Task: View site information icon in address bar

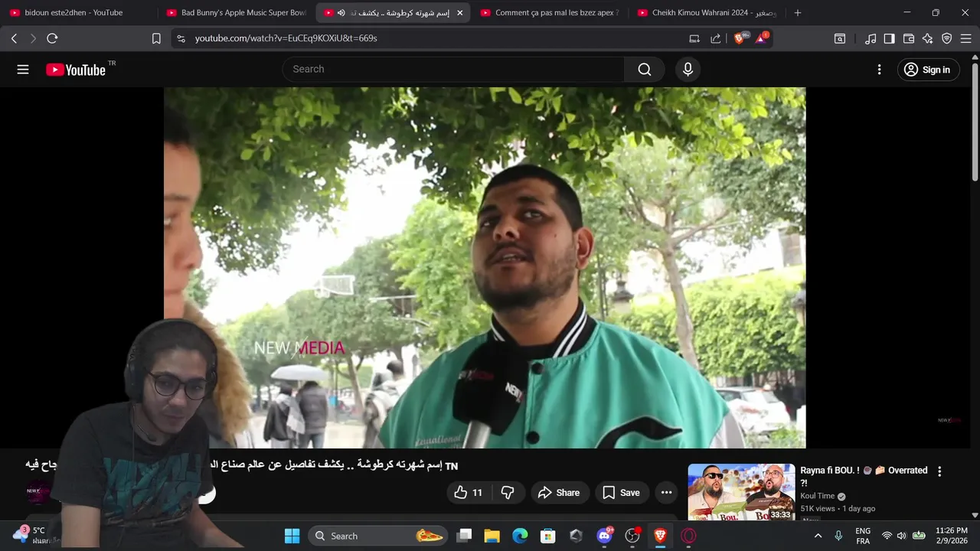Action: pos(181,38)
